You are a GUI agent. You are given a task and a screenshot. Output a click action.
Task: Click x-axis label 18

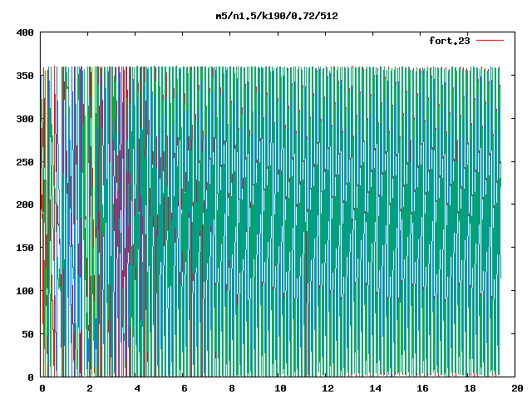[x=470, y=388]
